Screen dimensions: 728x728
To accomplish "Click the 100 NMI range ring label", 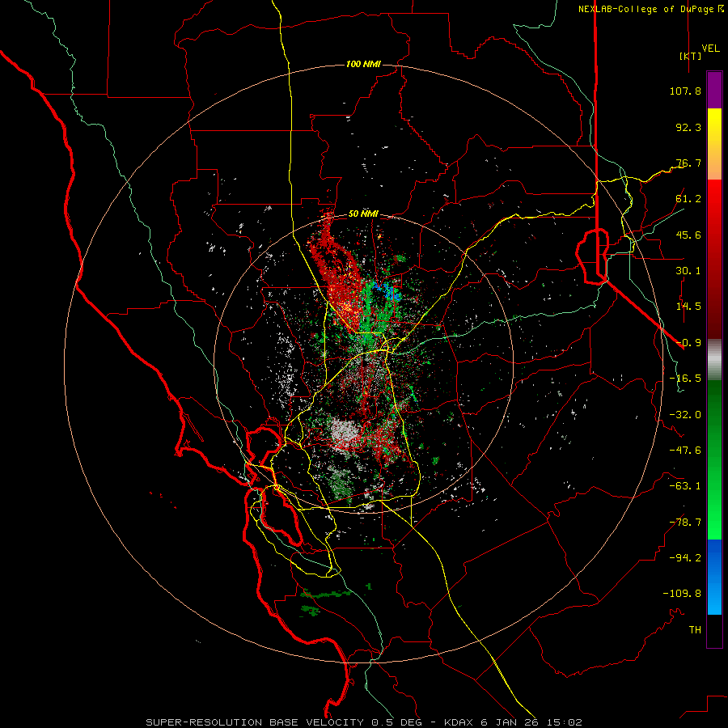I will click(x=363, y=64).
